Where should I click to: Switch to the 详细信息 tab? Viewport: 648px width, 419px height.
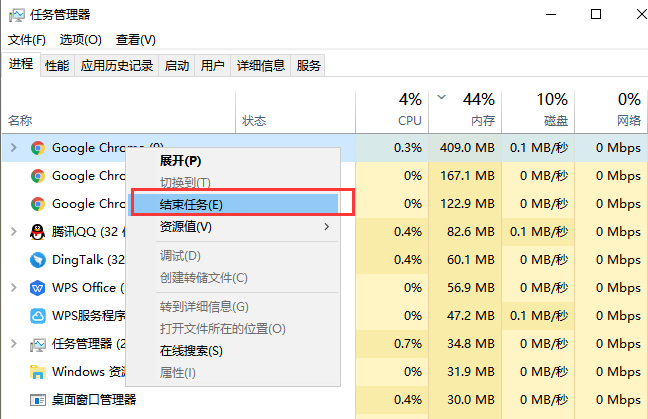click(x=261, y=66)
